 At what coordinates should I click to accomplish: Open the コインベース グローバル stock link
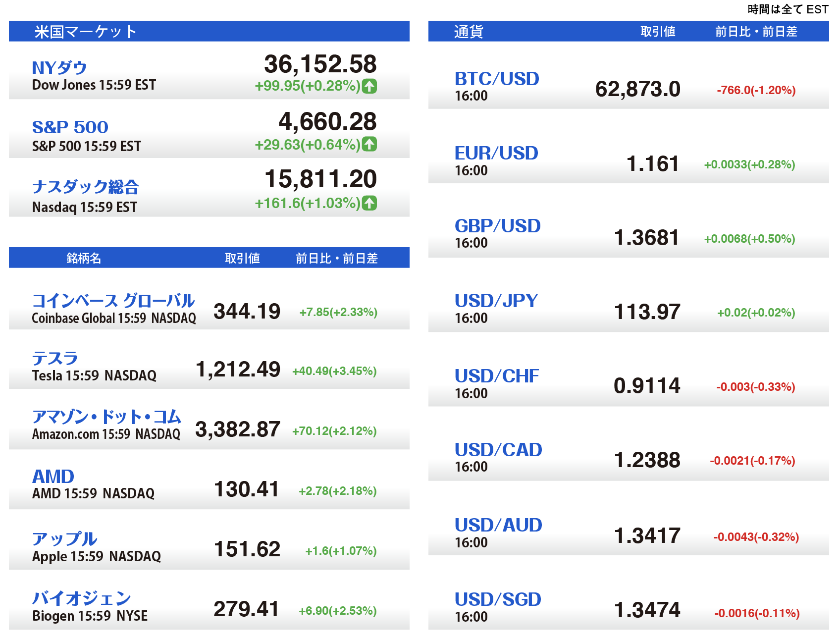113,301
